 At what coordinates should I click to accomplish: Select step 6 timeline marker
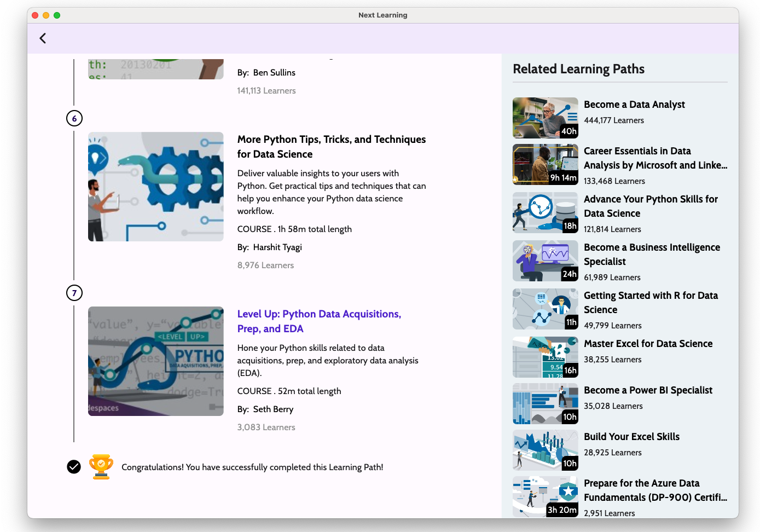(74, 118)
